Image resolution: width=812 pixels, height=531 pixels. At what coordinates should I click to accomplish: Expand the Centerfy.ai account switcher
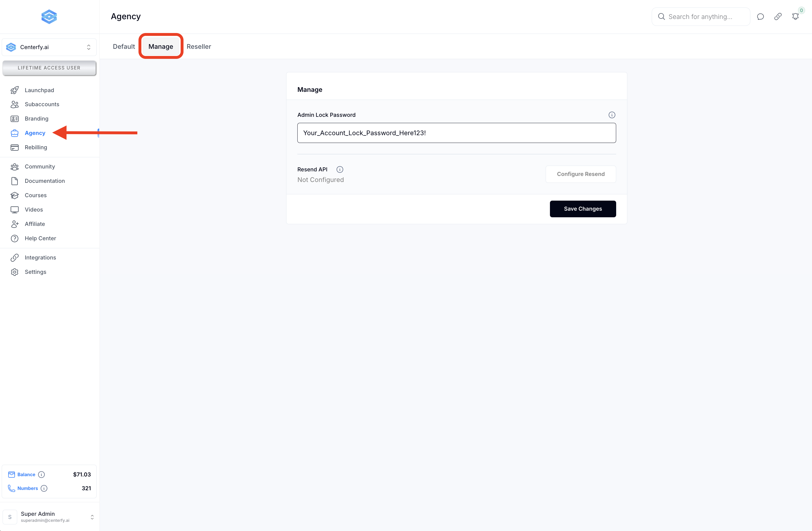tap(49, 47)
